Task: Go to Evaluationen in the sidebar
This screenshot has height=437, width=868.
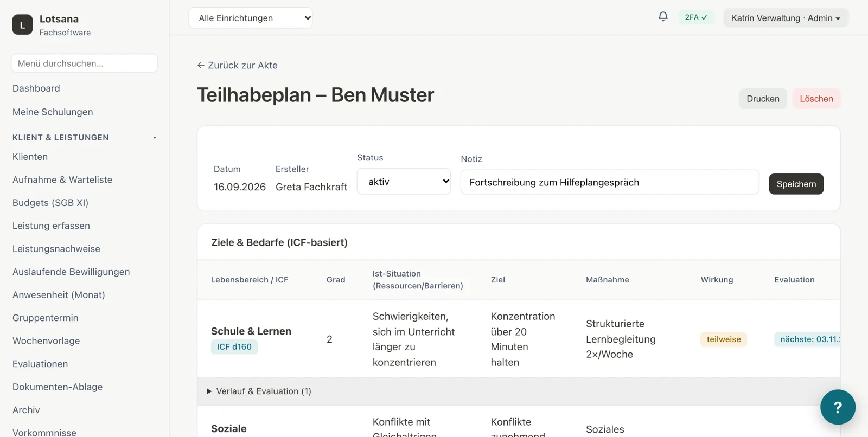Action: click(40, 364)
